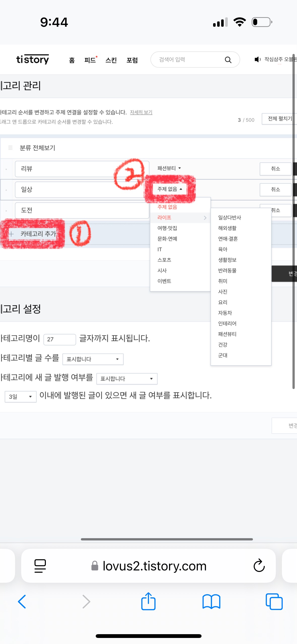
Task: Tap Safari's reload page icon
Action: point(259,566)
